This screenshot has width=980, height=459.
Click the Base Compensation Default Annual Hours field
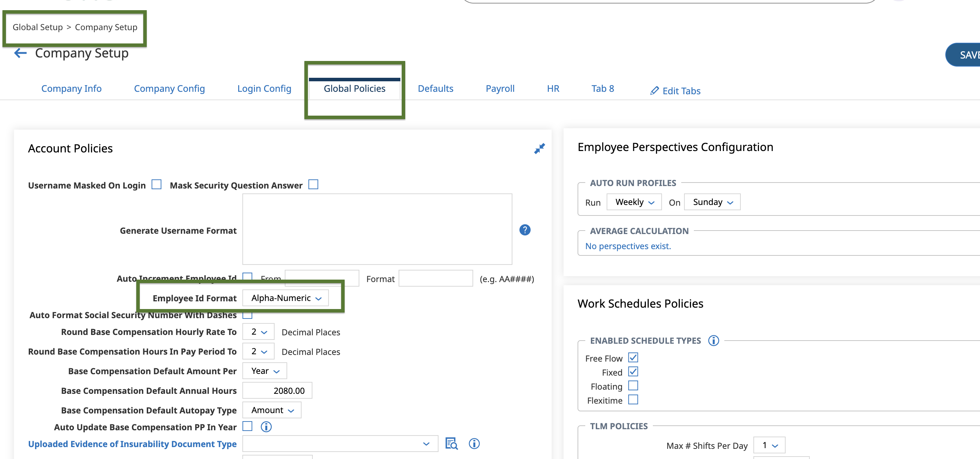pos(277,390)
